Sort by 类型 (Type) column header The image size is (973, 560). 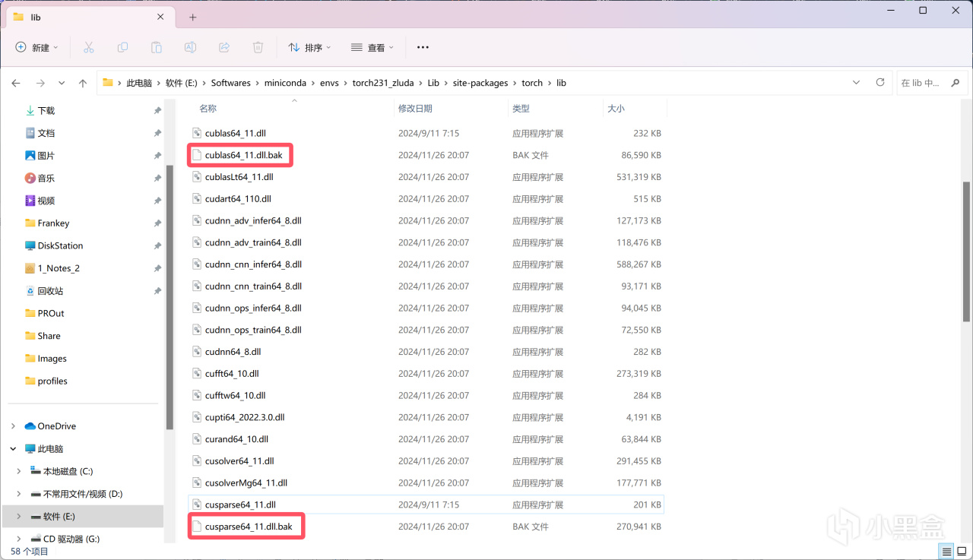[521, 109]
